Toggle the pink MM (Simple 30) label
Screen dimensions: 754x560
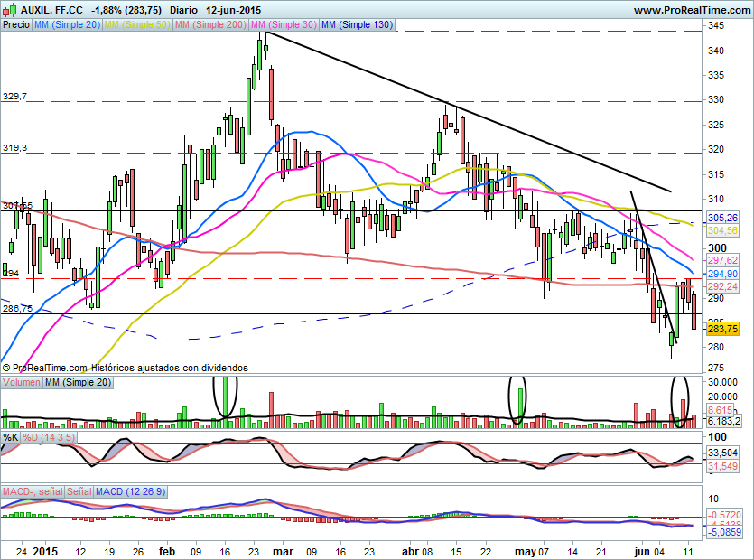284,25
